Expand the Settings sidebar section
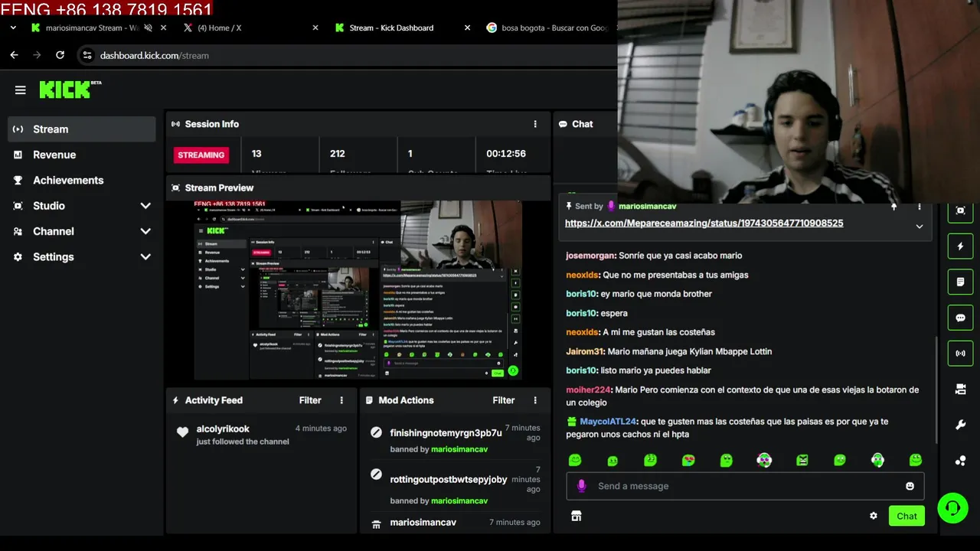The image size is (980, 551). pos(145,257)
